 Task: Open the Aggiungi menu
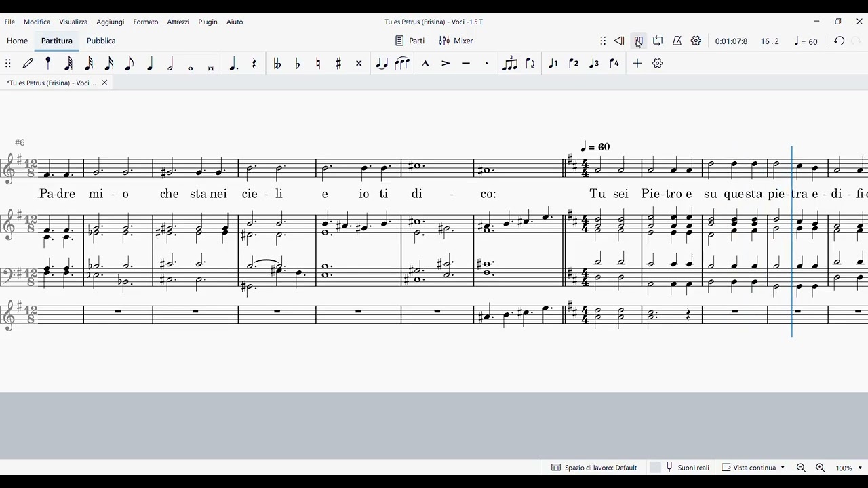click(111, 22)
